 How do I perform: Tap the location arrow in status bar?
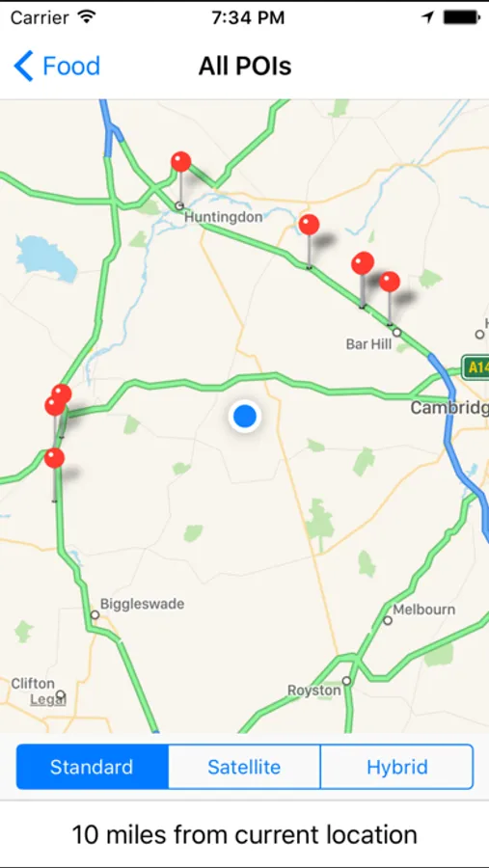[427, 17]
